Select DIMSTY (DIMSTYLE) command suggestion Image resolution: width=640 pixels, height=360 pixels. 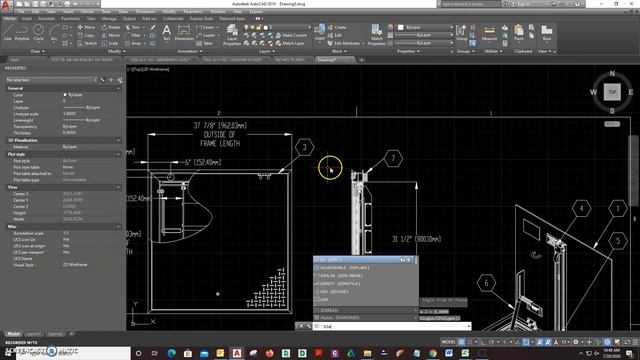click(365, 284)
